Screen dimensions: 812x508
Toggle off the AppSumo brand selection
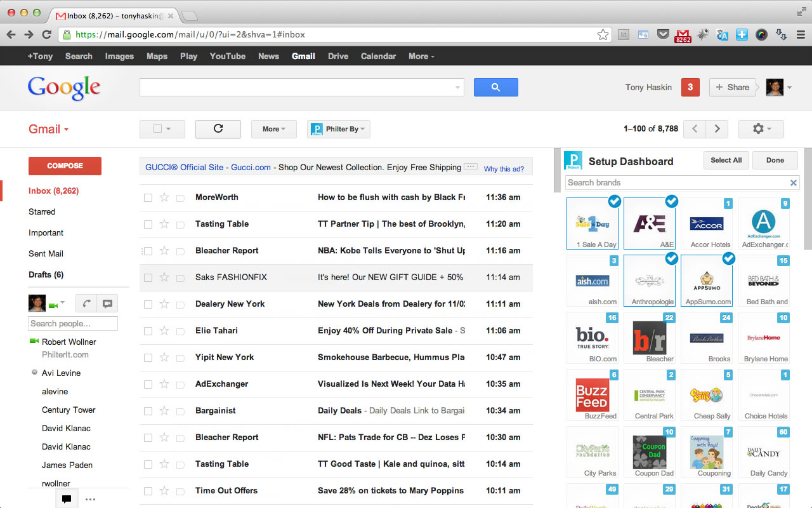click(728, 258)
